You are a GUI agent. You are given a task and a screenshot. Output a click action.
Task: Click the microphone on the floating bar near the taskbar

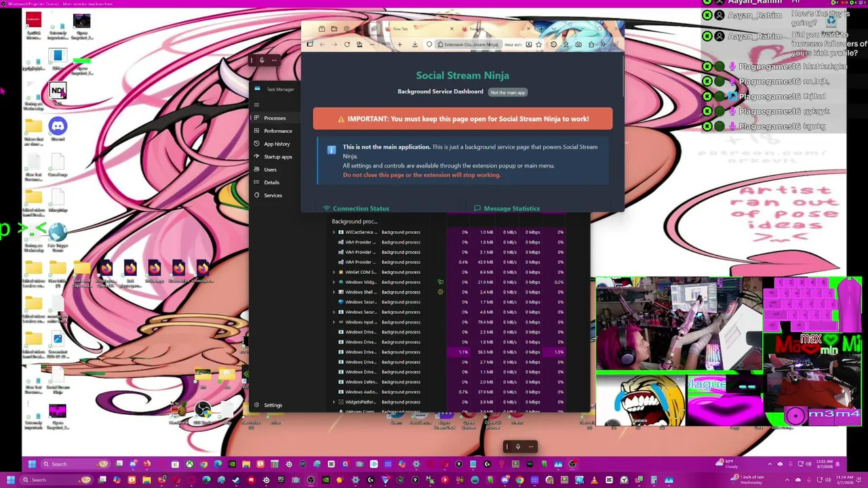click(517, 446)
